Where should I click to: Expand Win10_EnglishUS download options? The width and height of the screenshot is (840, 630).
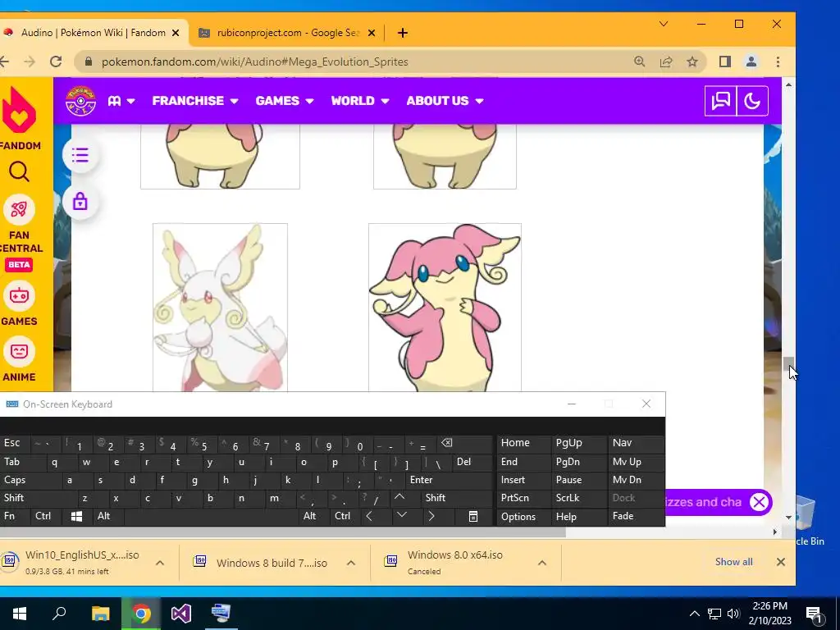click(x=160, y=563)
